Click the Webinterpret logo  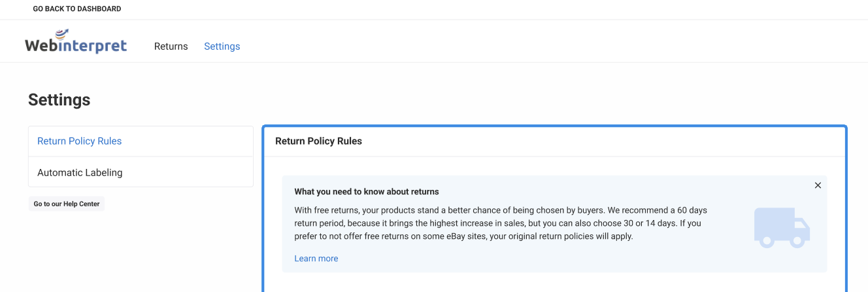pyautogui.click(x=76, y=43)
